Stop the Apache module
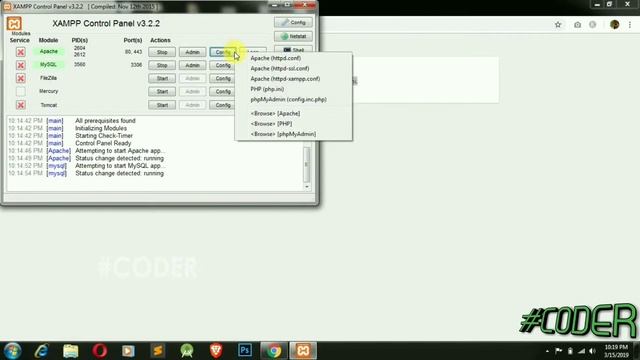 coord(162,52)
